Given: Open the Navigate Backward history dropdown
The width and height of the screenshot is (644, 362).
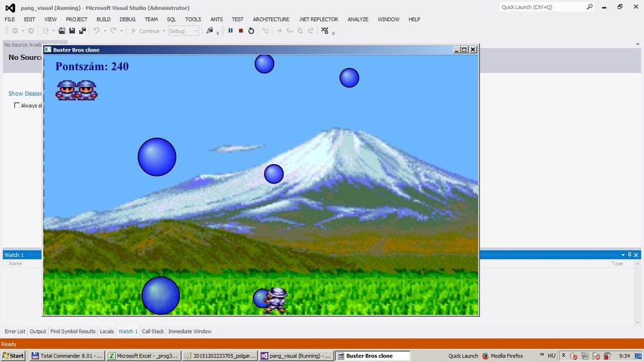Looking at the screenshot, I should tap(23, 31).
